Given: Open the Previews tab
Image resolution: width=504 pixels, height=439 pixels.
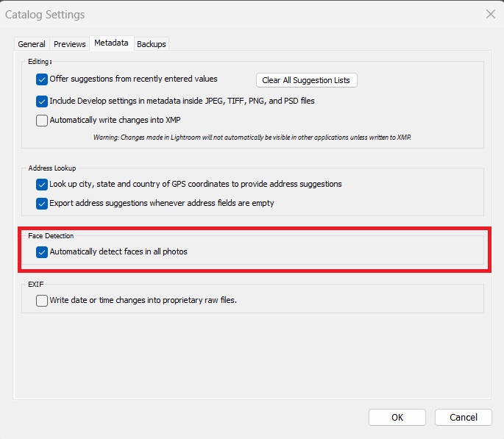Looking at the screenshot, I should pyautogui.click(x=69, y=44).
